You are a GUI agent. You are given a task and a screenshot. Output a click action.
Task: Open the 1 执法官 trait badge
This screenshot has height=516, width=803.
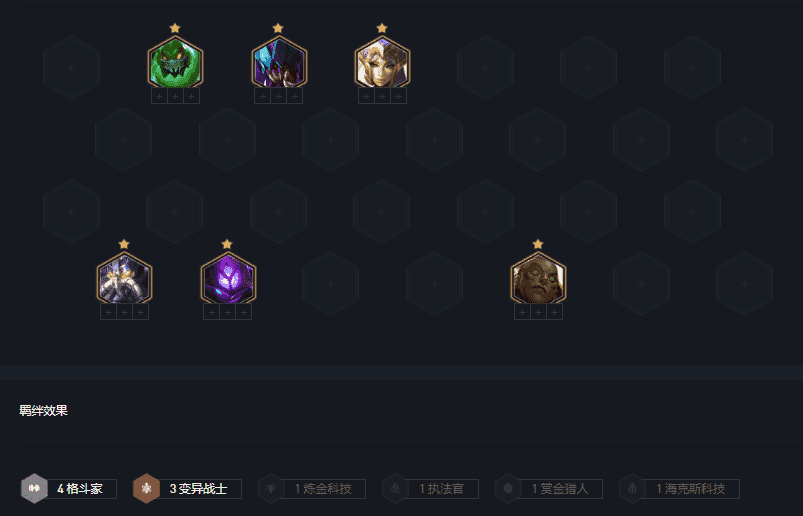pyautogui.click(x=430, y=488)
